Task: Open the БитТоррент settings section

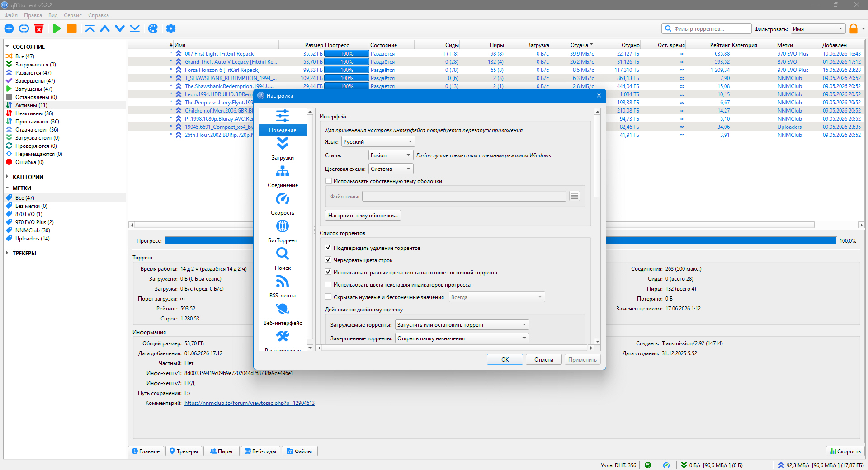Action: (x=283, y=232)
